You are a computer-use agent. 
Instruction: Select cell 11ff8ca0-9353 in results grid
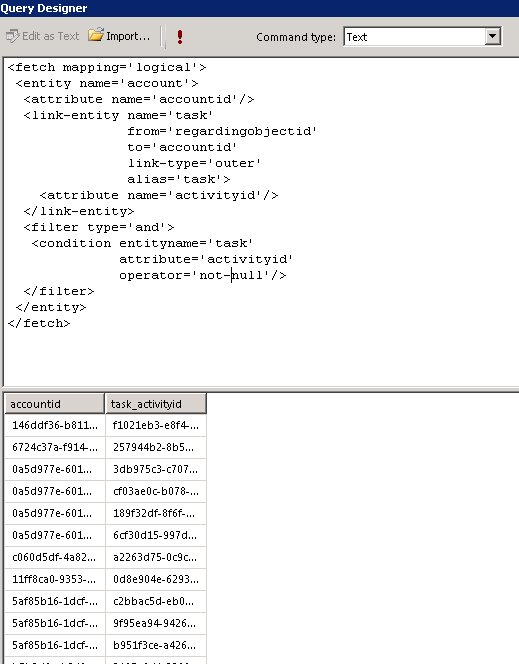click(x=54, y=579)
